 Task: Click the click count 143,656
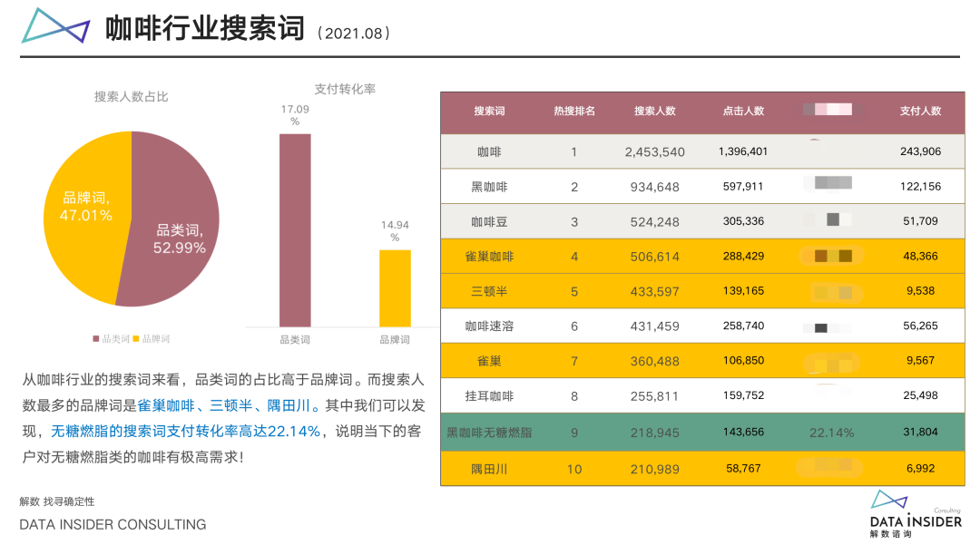tap(743, 432)
